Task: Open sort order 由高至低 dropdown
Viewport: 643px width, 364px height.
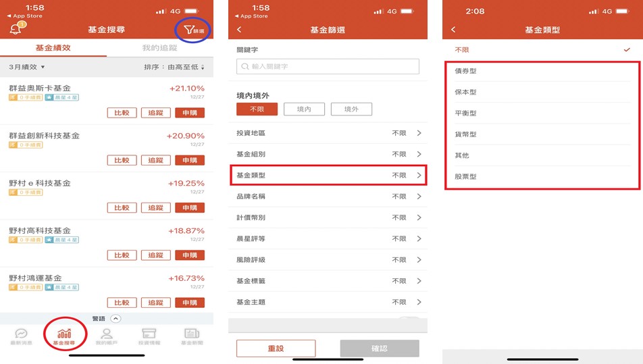Action: pos(174,68)
